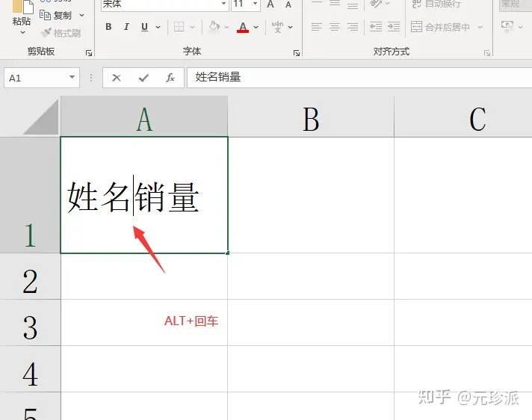Align text right

point(353,26)
